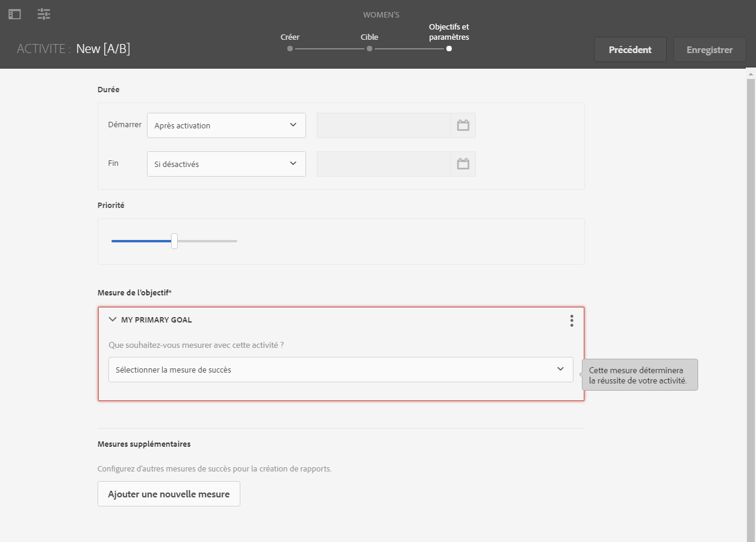Open the Démarrer dropdown 'Après activation'
The height and width of the screenshot is (542, 756).
(226, 125)
